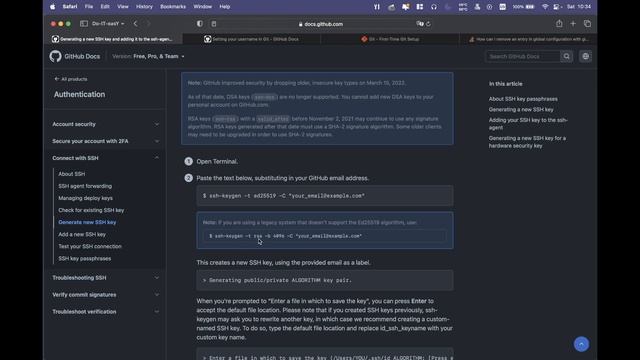Open Check for existing SSH key
Image resolution: width=640 pixels, height=360 pixels.
91,210
